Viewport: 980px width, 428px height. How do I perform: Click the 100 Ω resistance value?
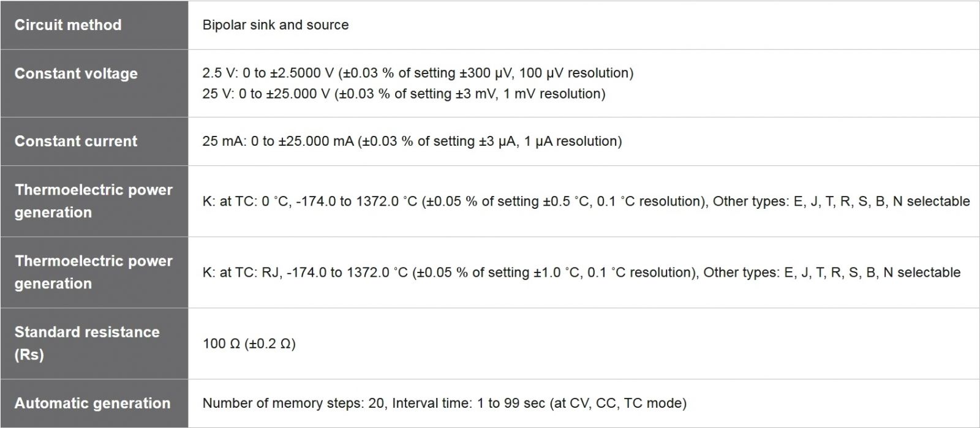(221, 344)
